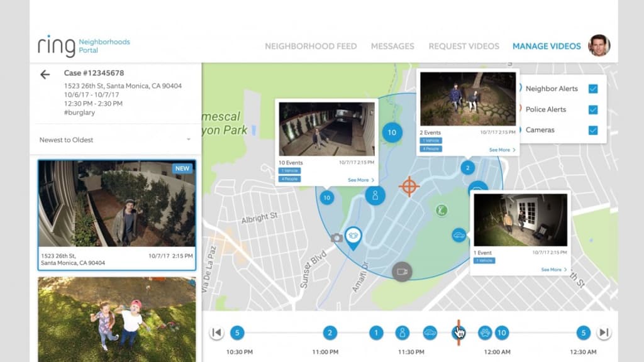Open the 2 Events popup video preview
Screen dimensions: 644x362
pos(468,99)
